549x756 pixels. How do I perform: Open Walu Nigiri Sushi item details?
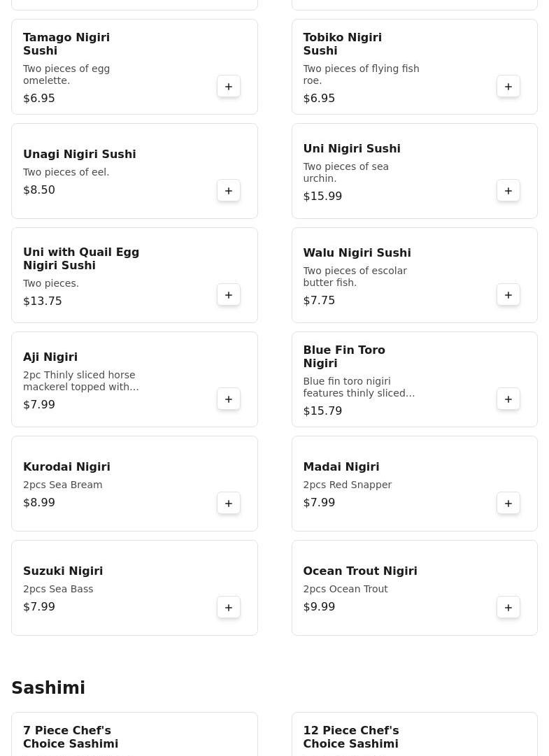pos(357,253)
